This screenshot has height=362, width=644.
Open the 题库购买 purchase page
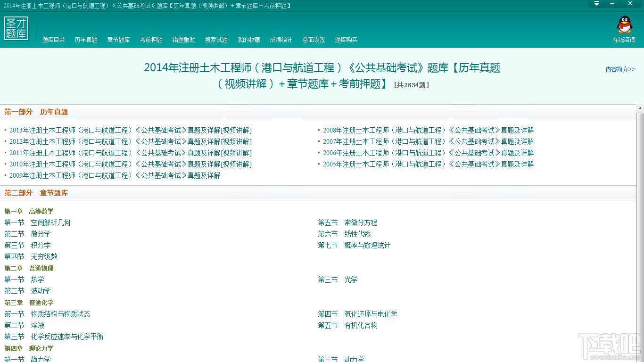(x=346, y=40)
